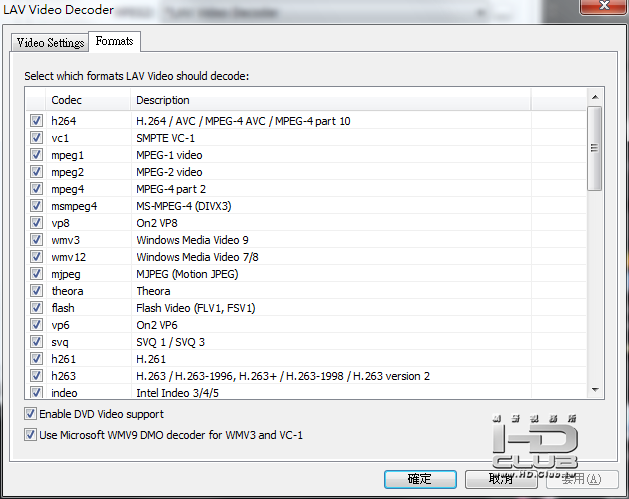Toggle the wmv12 codec checkbox
This screenshot has width=629, height=499.
click(37, 257)
